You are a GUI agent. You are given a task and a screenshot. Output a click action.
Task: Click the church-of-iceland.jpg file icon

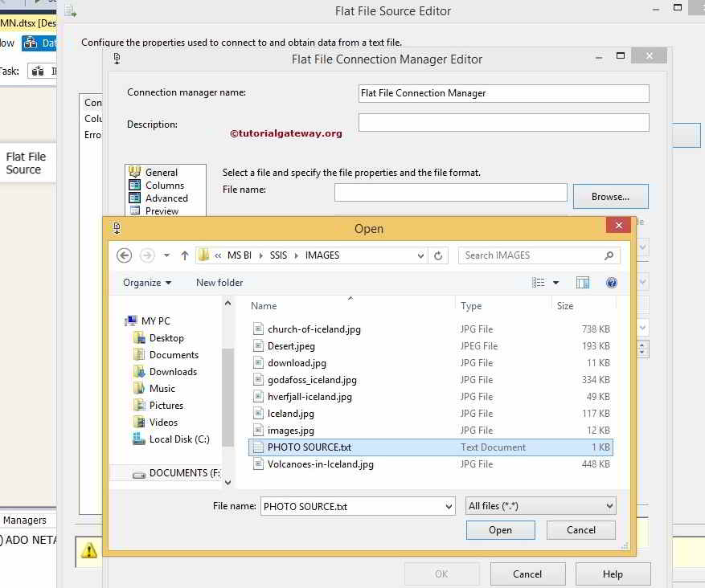tap(258, 329)
